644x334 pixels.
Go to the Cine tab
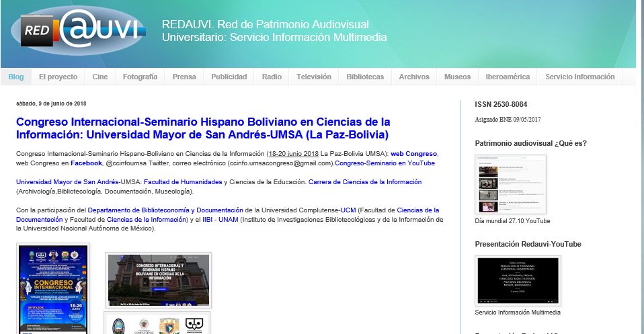[x=99, y=77]
